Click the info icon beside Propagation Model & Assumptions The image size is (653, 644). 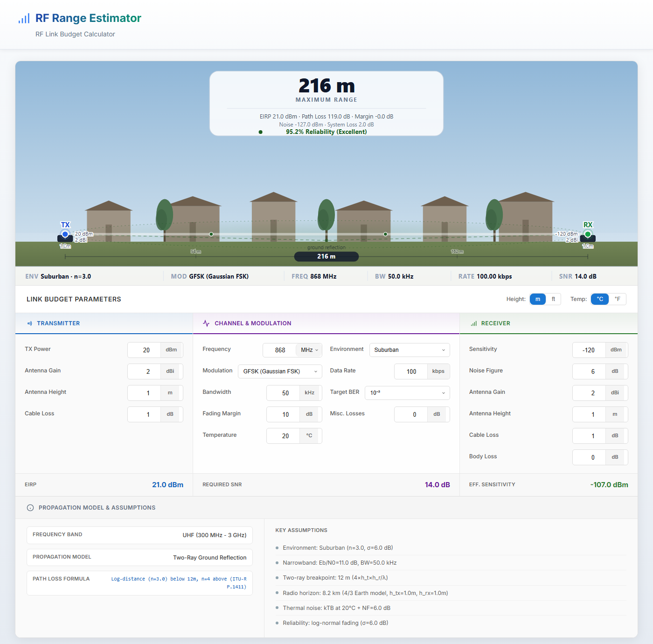[30, 508]
